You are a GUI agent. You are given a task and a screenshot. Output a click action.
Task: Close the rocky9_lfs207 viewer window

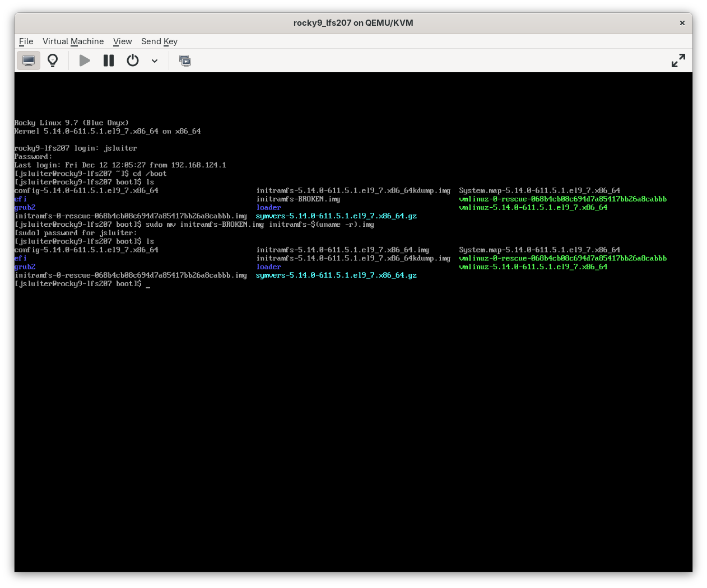coord(682,23)
